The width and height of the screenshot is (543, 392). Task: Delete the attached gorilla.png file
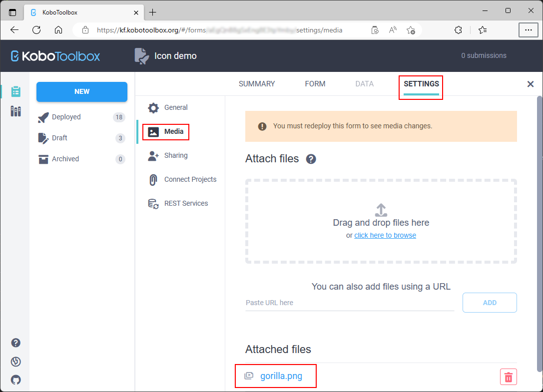pyautogui.click(x=508, y=377)
